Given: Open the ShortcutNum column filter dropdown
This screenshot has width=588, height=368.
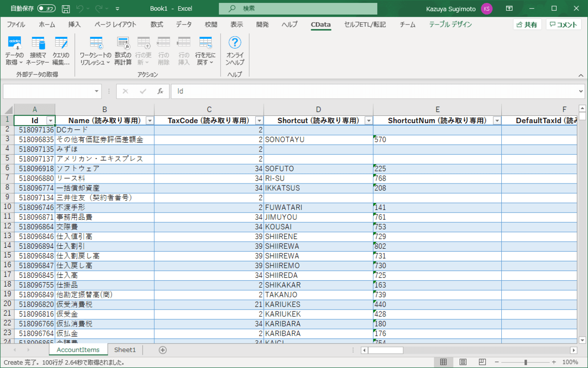Looking at the screenshot, I should click(x=497, y=121).
